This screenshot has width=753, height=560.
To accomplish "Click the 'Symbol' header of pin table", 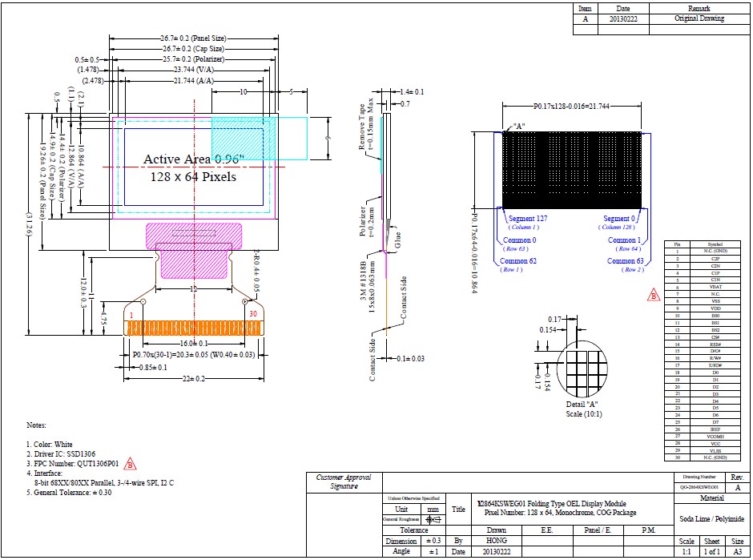I will click(x=715, y=244).
